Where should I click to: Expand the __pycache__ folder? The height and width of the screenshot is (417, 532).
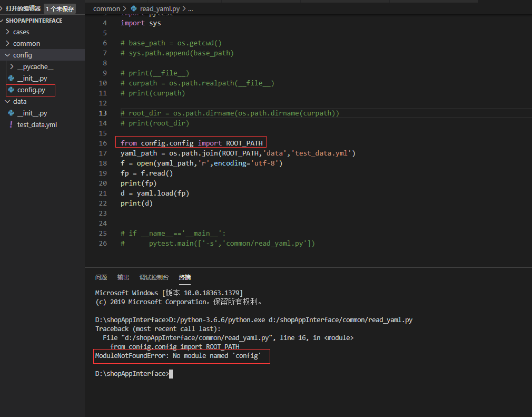point(11,67)
